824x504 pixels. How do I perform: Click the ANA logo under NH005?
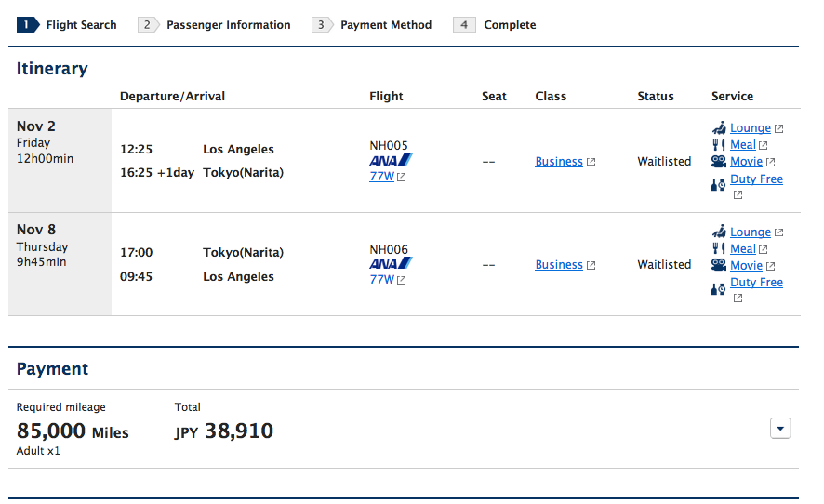391,161
